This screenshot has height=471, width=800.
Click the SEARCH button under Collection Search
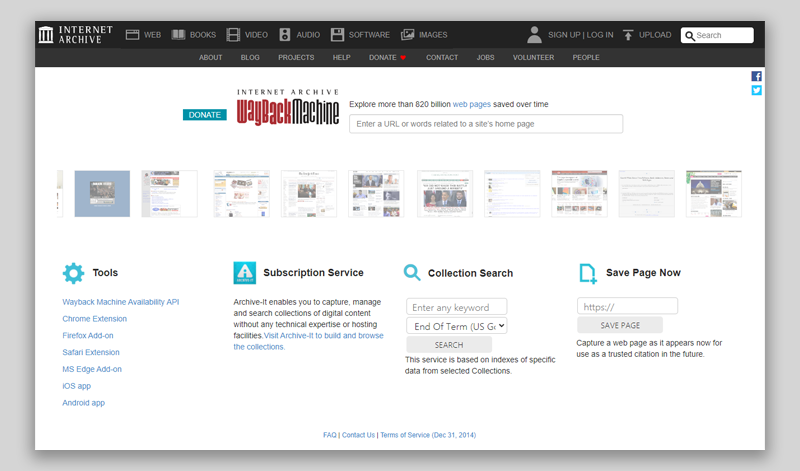[x=449, y=345]
